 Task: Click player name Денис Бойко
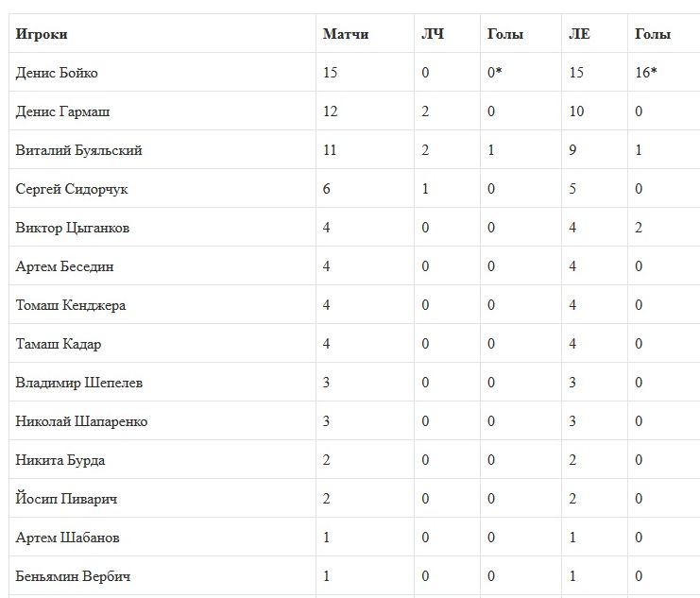(x=57, y=73)
